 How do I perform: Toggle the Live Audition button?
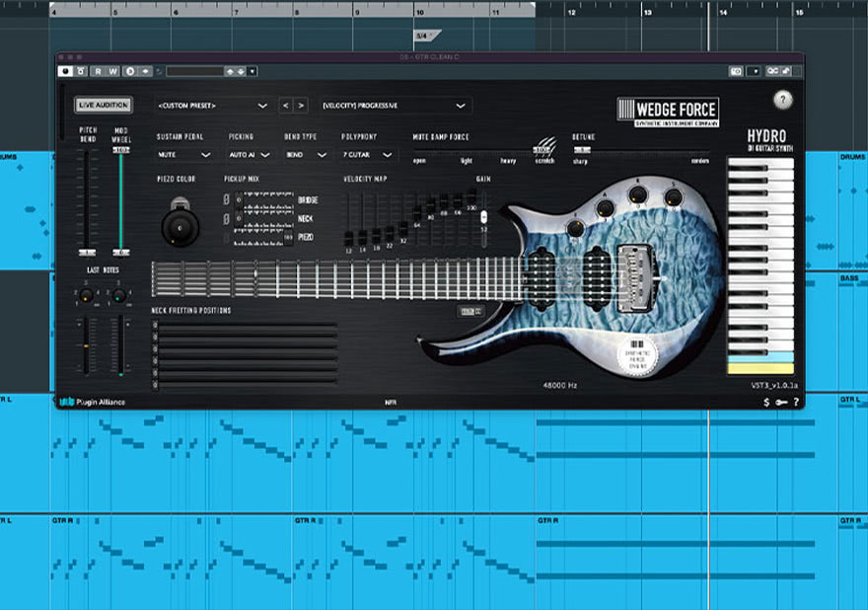103,105
